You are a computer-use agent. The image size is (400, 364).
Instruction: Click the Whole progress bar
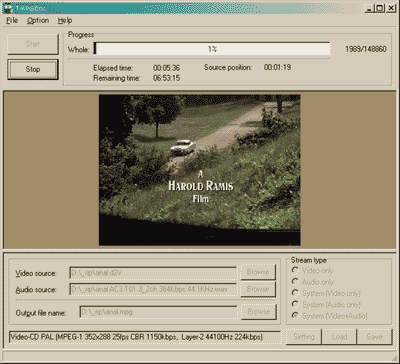click(212, 49)
